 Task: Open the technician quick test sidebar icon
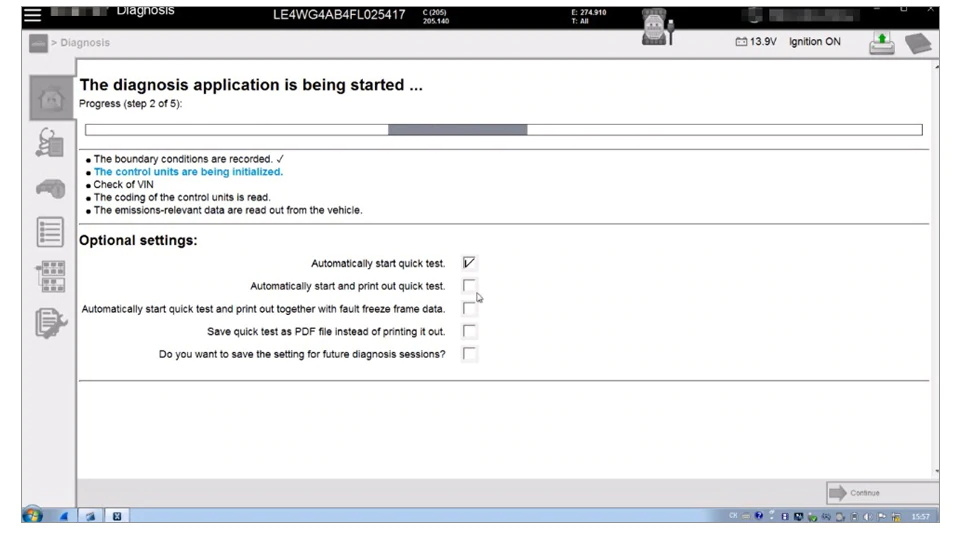pos(50,143)
